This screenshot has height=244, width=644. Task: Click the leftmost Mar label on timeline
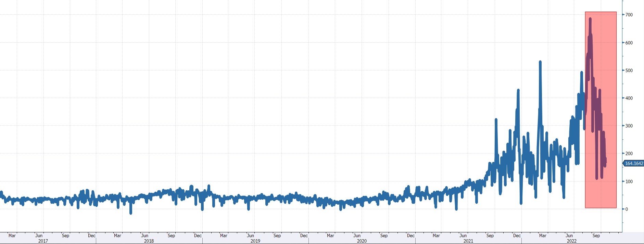pos(12,235)
